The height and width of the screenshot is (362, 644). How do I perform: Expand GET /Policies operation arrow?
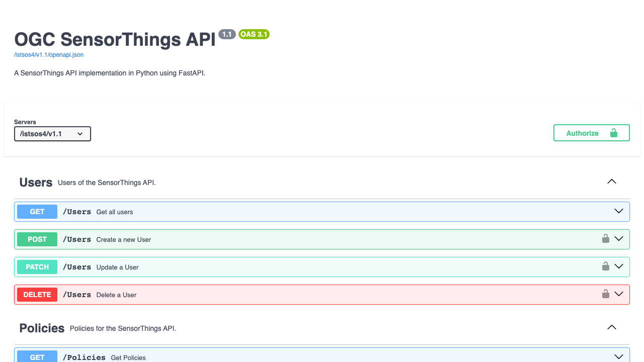[619, 357]
